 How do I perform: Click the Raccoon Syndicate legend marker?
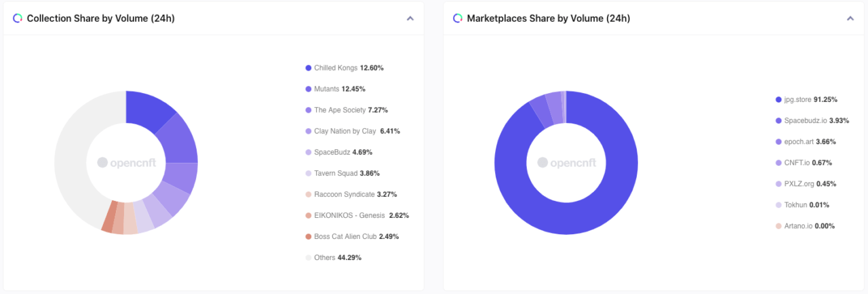pyautogui.click(x=309, y=194)
